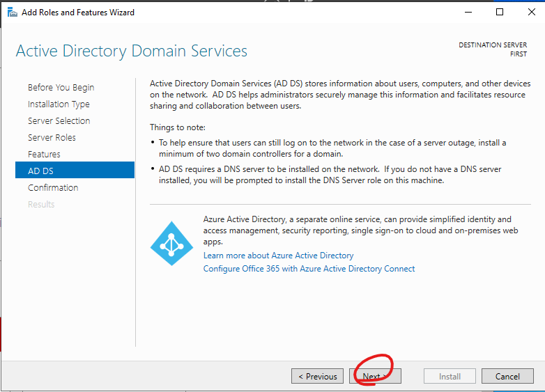
Task: Click the server name FIRST
Action: 519,54
